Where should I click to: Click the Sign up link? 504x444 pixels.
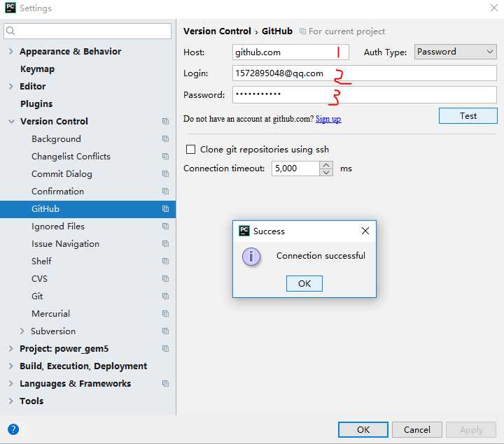click(x=328, y=119)
